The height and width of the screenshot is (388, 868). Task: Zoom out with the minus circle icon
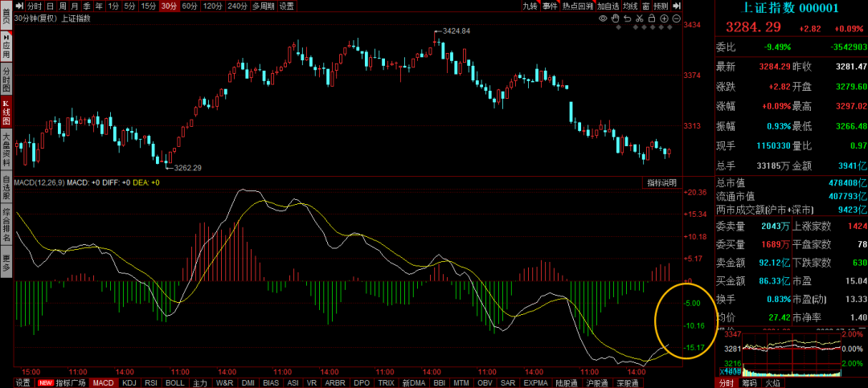tap(675, 18)
